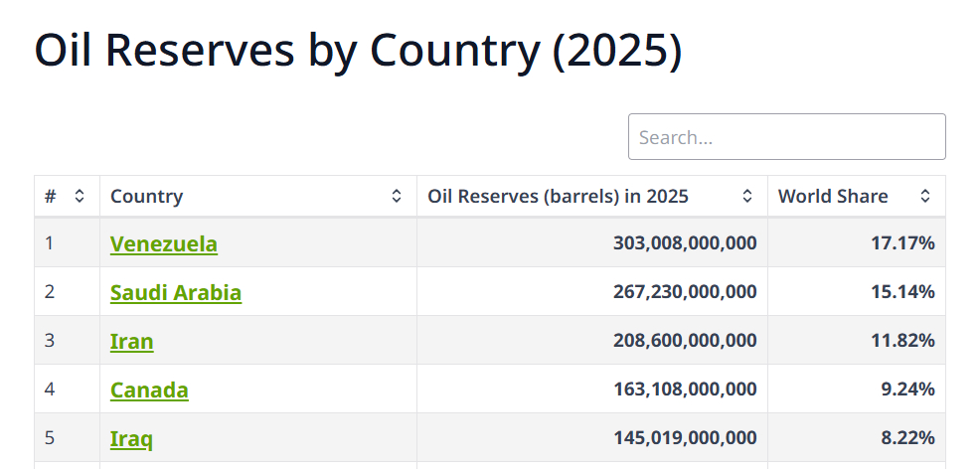Image resolution: width=980 pixels, height=469 pixels.
Task: Sort table by the Country header
Action: (x=147, y=197)
